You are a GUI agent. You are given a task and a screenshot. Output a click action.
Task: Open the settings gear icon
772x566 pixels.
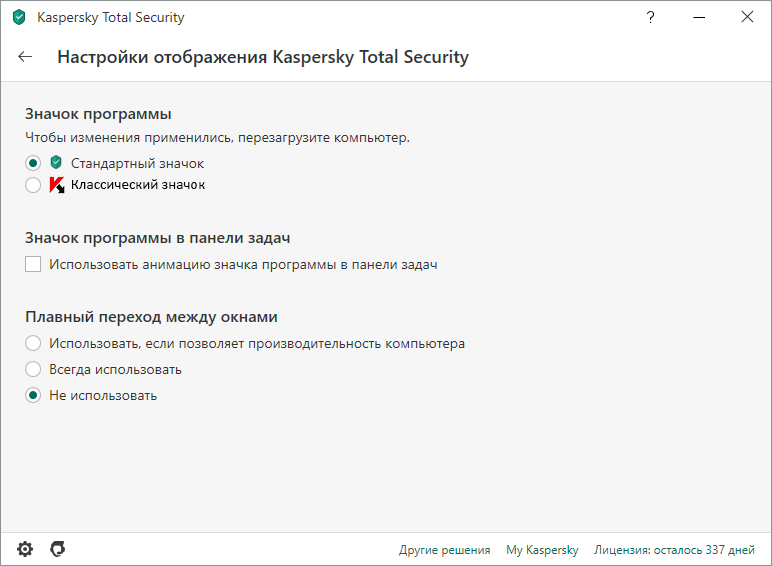click(x=25, y=549)
